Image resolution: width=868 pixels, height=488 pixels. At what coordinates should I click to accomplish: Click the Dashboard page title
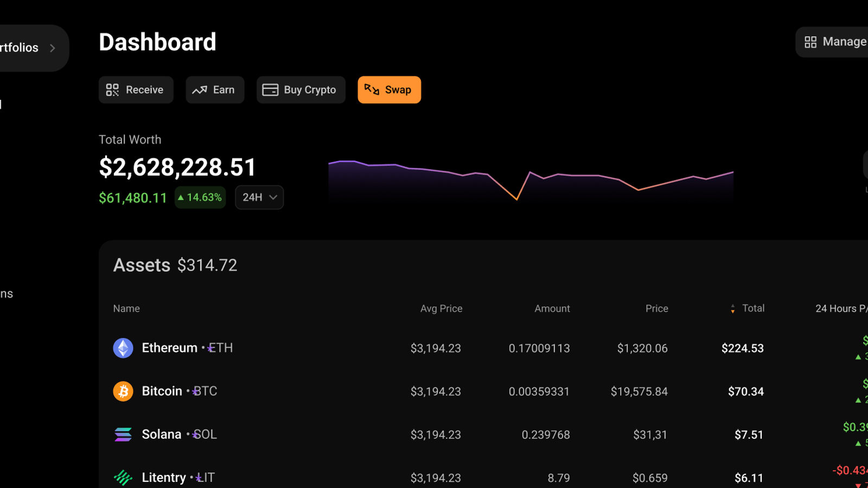coord(157,42)
